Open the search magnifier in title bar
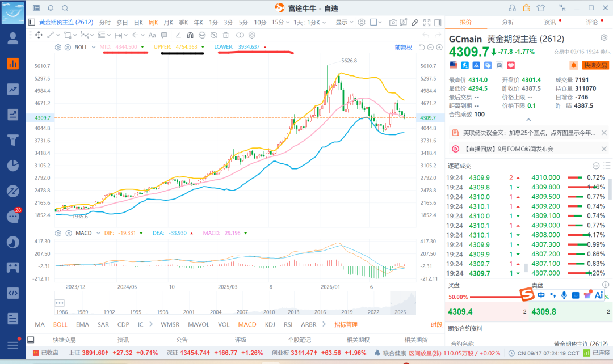 (x=65, y=8)
